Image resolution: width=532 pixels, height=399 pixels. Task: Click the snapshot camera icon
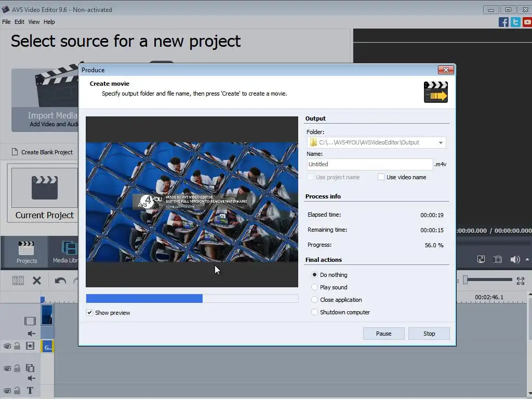497,259
